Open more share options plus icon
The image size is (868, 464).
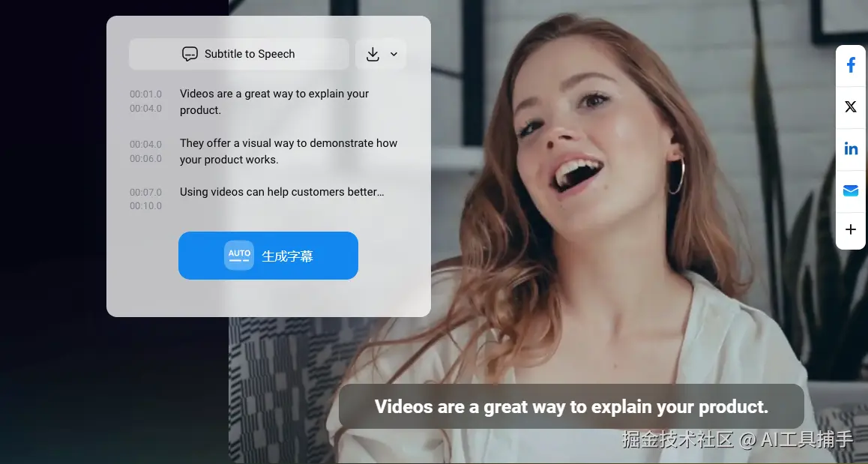point(851,229)
